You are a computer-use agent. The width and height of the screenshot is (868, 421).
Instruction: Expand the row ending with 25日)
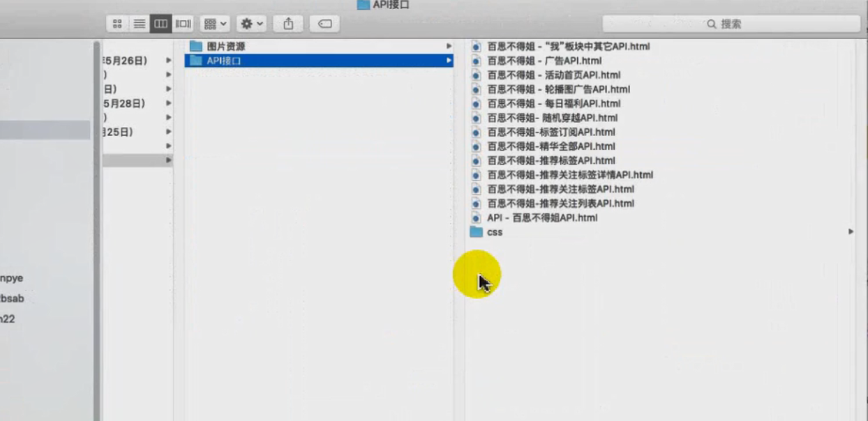(168, 132)
